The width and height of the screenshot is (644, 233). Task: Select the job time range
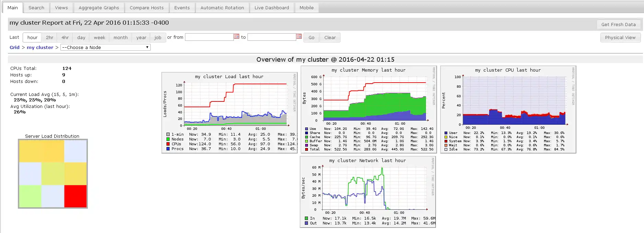tap(158, 37)
